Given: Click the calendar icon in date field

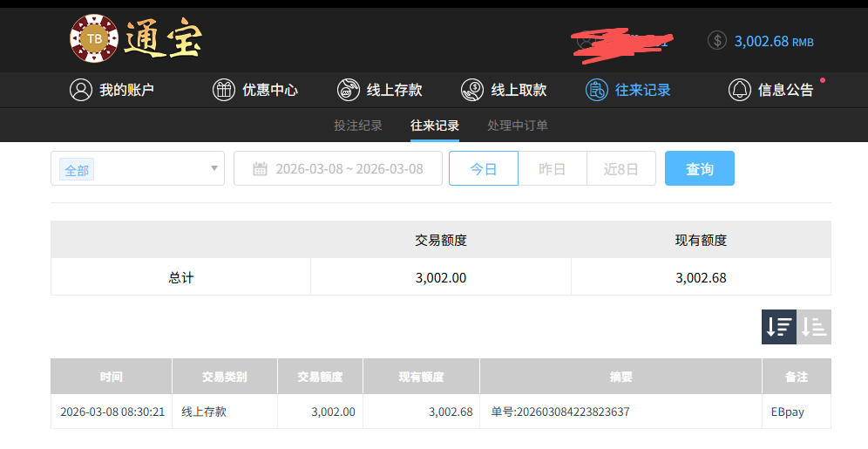Looking at the screenshot, I should click(x=260, y=169).
